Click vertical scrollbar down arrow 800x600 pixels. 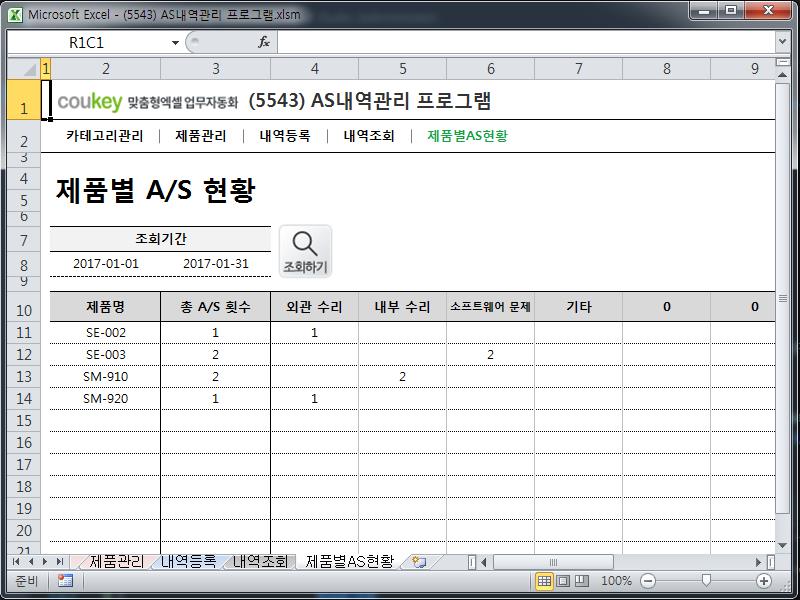pos(782,546)
